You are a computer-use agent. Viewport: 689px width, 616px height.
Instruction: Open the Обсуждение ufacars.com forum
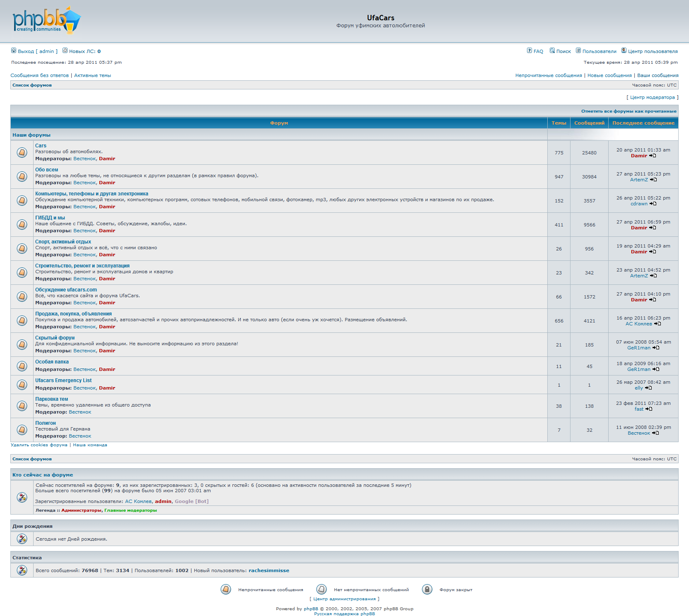[x=66, y=290]
